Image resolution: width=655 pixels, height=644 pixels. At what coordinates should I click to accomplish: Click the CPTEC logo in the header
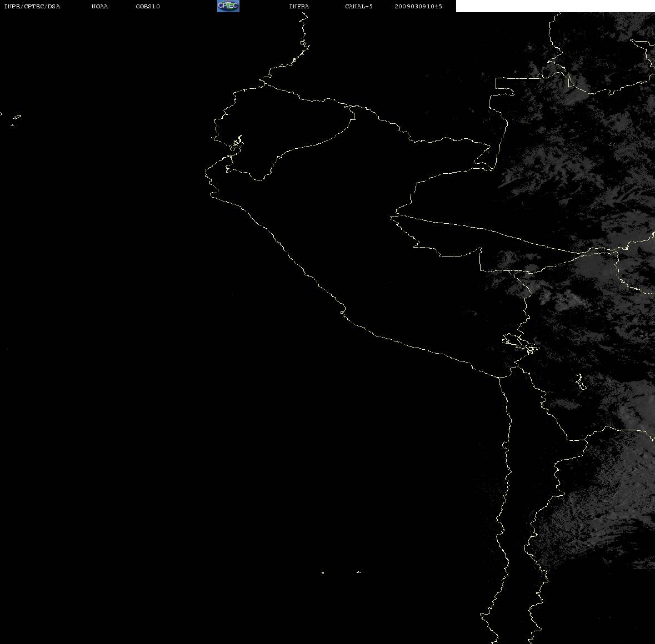tap(228, 6)
